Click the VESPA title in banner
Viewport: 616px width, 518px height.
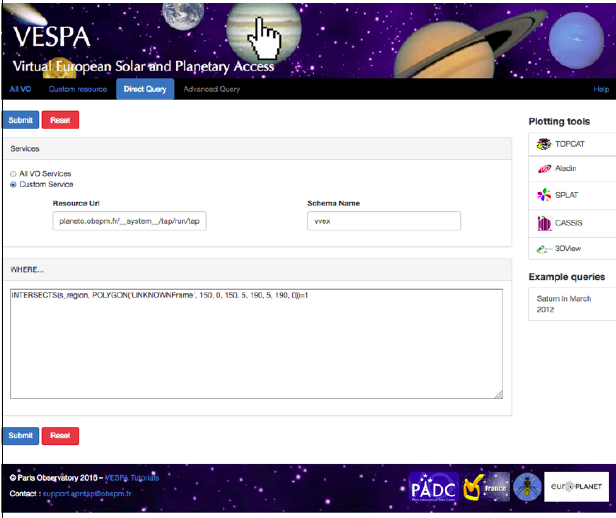pos(51,37)
